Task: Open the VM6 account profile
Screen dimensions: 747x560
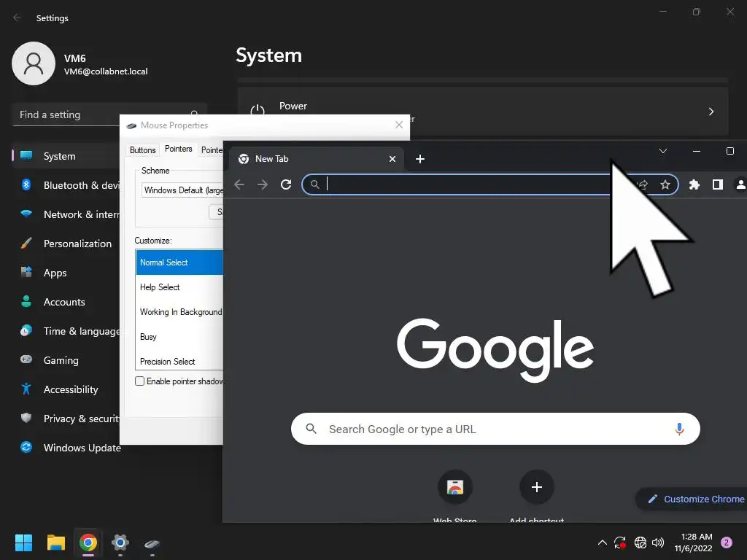Action: click(x=80, y=64)
